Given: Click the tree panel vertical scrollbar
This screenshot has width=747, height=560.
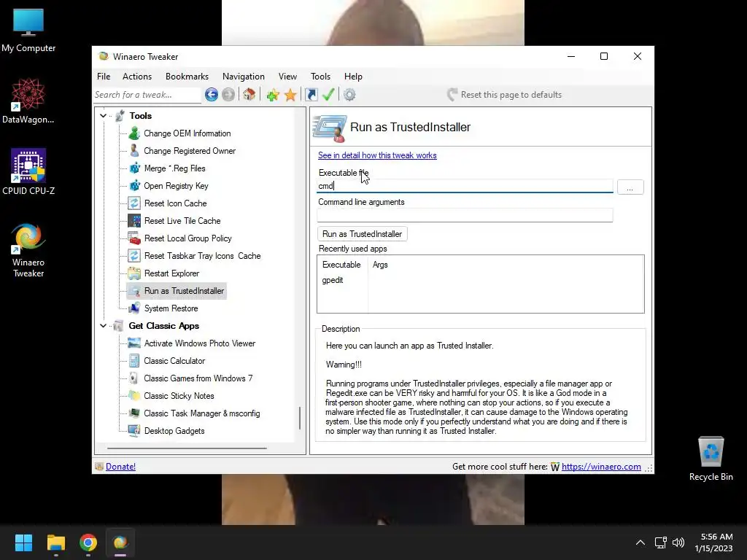Looking at the screenshot, I should pos(300,418).
